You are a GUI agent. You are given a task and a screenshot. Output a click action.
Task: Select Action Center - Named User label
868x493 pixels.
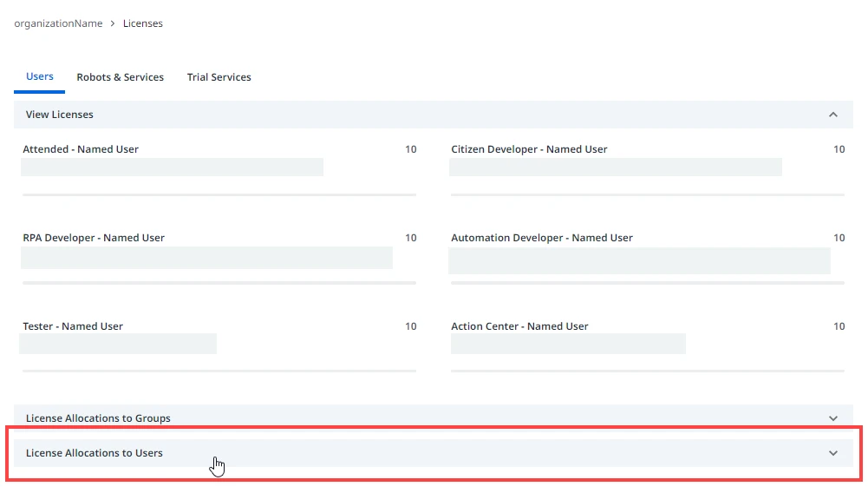[519, 326]
